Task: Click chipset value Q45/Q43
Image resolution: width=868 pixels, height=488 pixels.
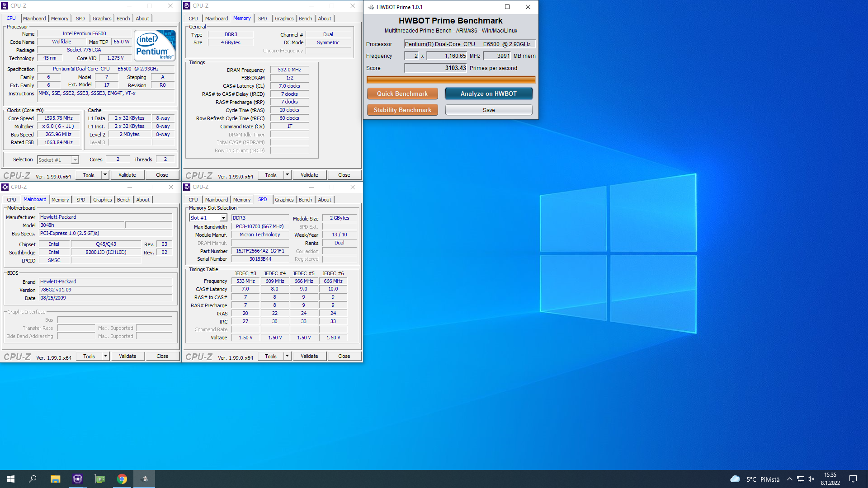Action: (x=106, y=244)
